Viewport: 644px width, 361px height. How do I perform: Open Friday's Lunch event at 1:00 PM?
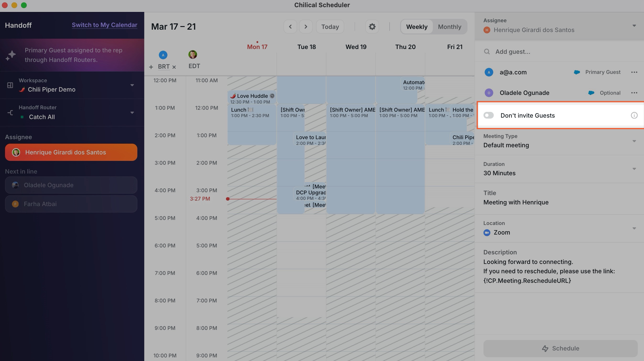tap(438, 125)
